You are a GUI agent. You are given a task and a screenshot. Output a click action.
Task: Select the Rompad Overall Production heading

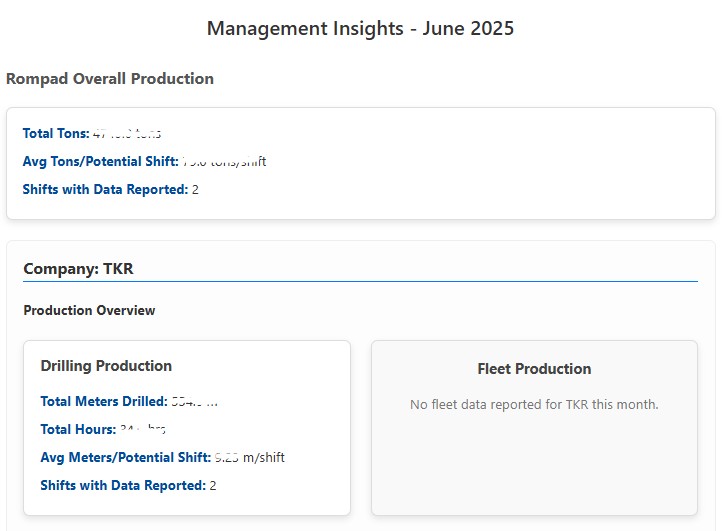pos(110,78)
